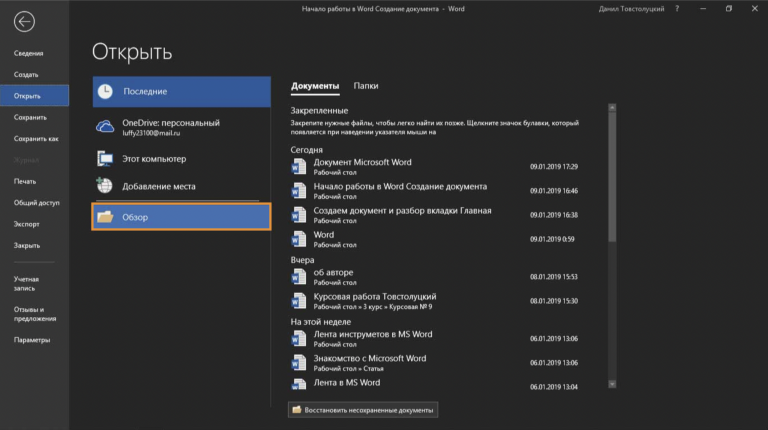Click the computer icon for Этот компьютер
The width and height of the screenshot is (768, 430).
[105, 159]
